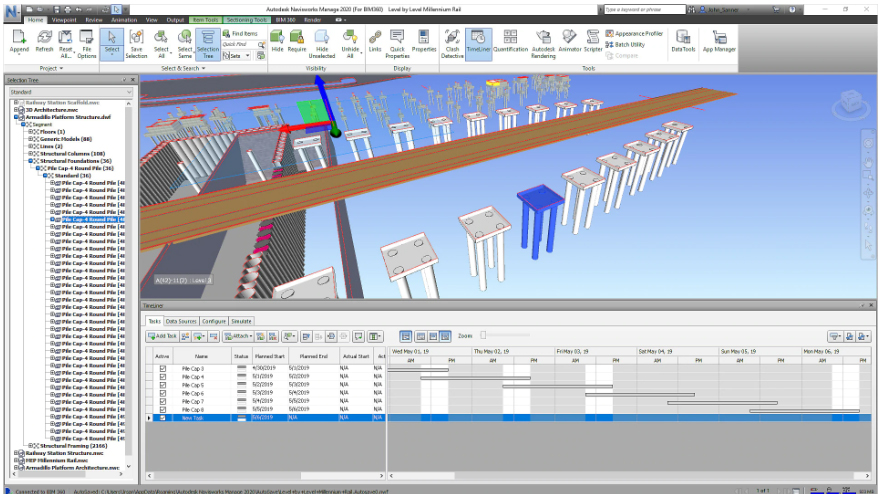The width and height of the screenshot is (878, 494).
Task: Uncheck Active for Pile Cap 4
Action: click(x=163, y=377)
